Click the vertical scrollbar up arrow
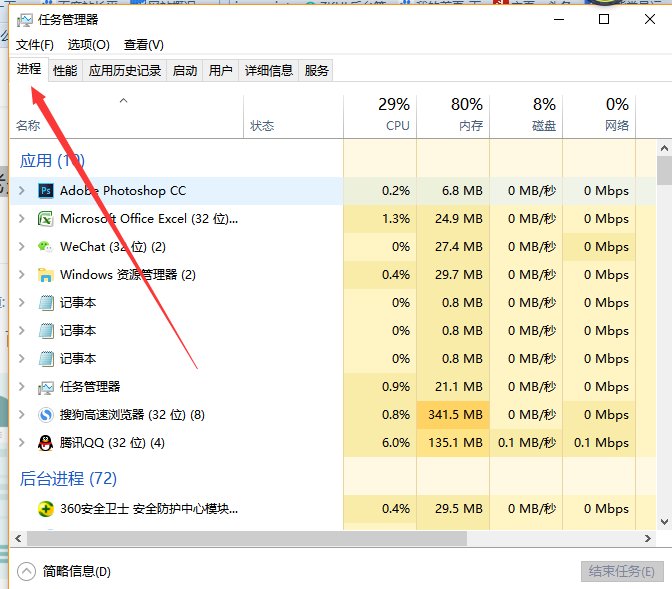Viewport: 672px width, 589px height. pos(664,148)
